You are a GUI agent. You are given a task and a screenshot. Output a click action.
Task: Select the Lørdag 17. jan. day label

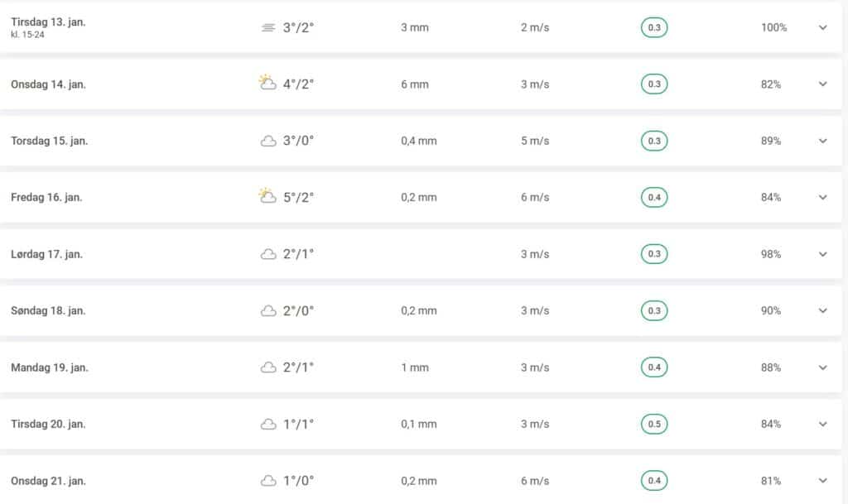46,254
